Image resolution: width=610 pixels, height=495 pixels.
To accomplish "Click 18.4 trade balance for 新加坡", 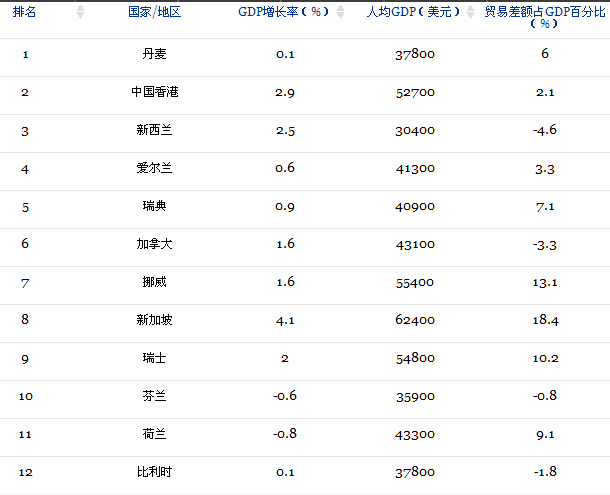I will tap(545, 320).
